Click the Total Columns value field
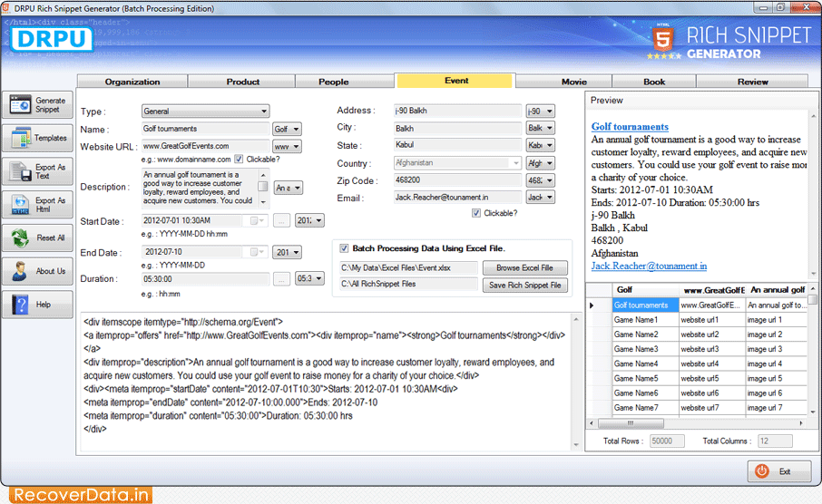The height and width of the screenshot is (504, 822). pyautogui.click(x=775, y=441)
